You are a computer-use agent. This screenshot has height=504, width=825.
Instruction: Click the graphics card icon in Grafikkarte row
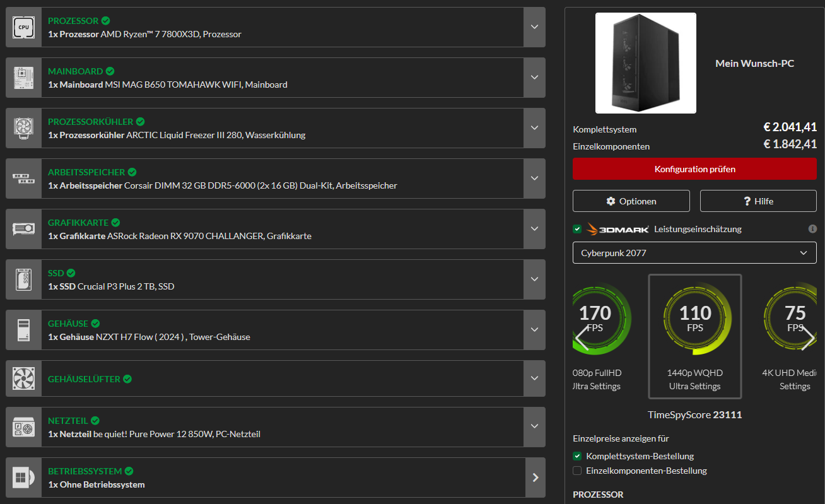pos(23,229)
